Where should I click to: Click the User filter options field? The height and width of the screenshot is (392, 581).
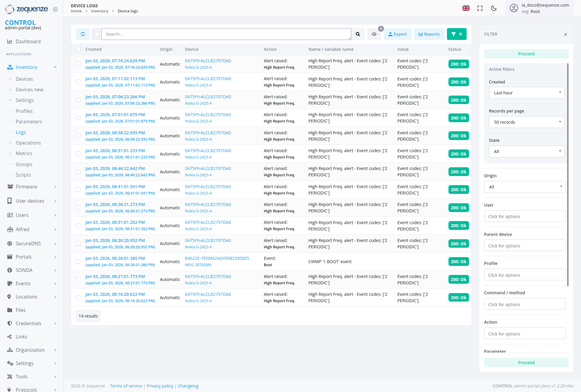[525, 217]
